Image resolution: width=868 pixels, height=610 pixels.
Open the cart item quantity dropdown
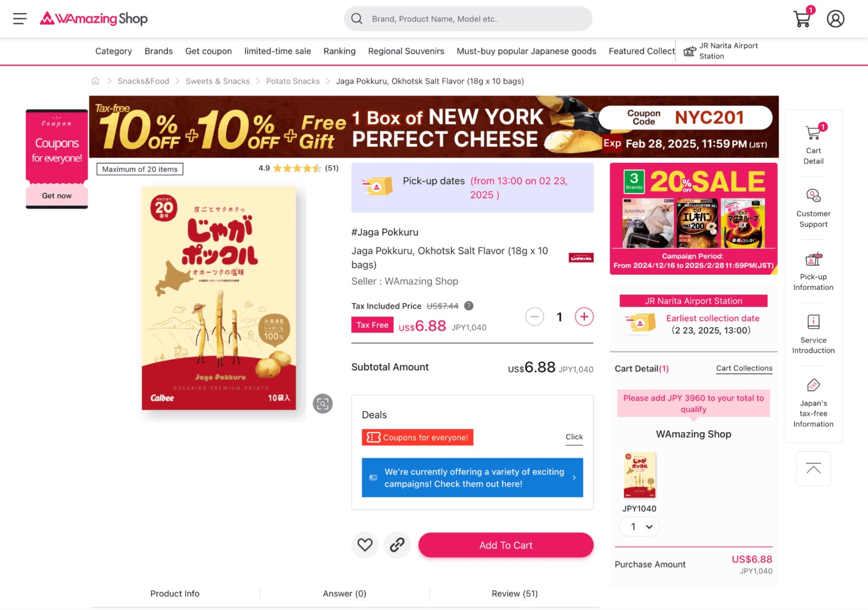[640, 527]
